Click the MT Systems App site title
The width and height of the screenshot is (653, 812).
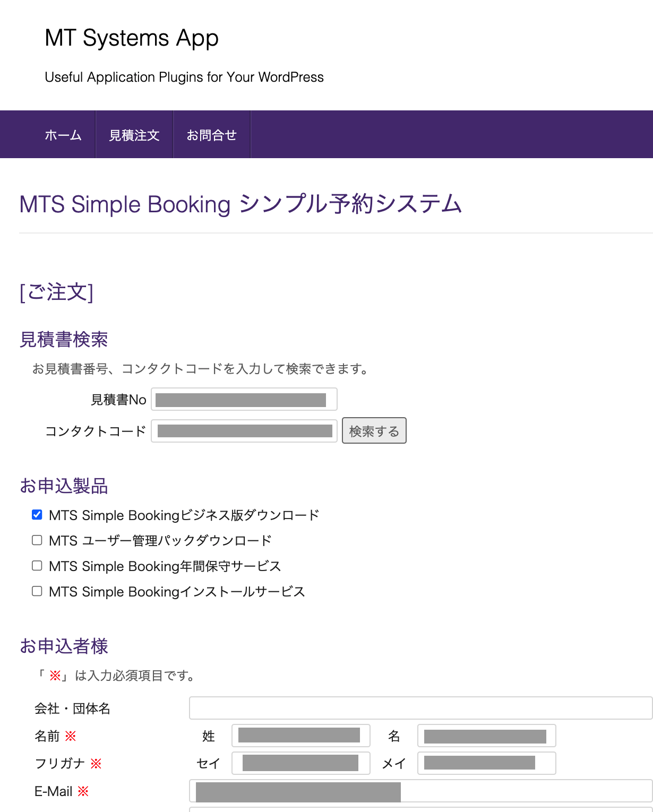tap(132, 38)
